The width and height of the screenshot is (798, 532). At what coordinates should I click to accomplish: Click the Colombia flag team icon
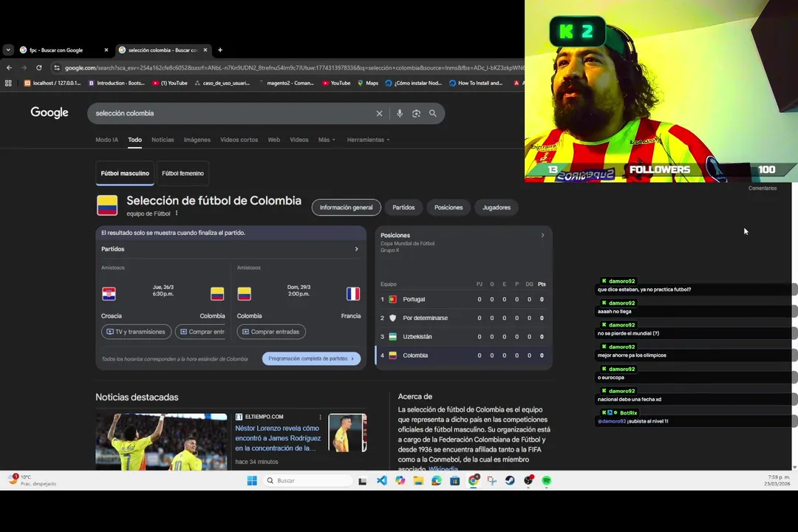pyautogui.click(x=107, y=205)
